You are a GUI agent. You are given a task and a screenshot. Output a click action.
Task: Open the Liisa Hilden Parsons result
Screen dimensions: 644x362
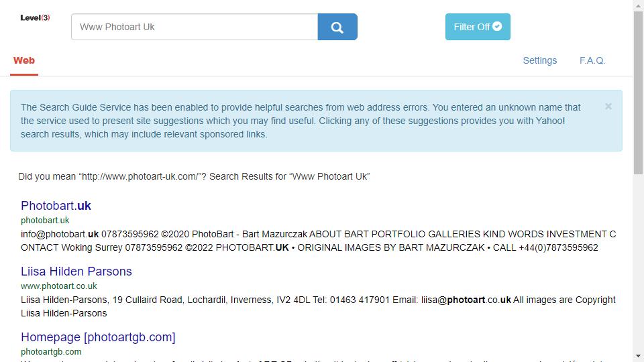[x=76, y=271]
